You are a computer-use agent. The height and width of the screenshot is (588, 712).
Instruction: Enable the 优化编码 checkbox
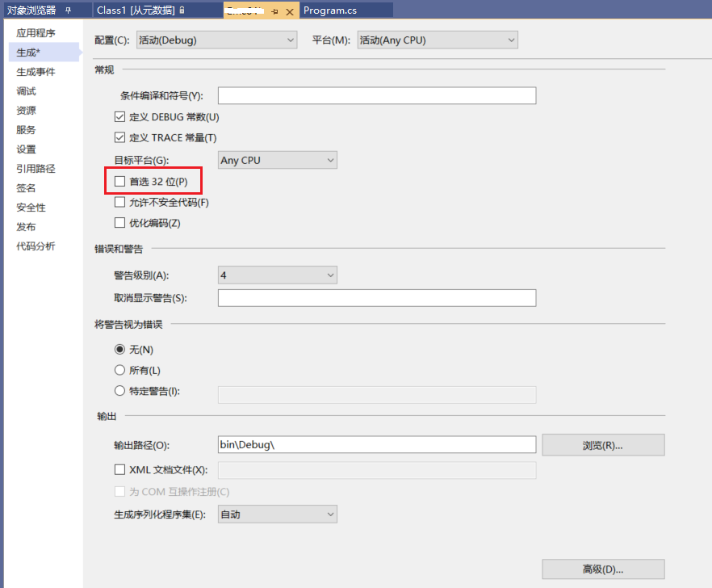click(119, 223)
